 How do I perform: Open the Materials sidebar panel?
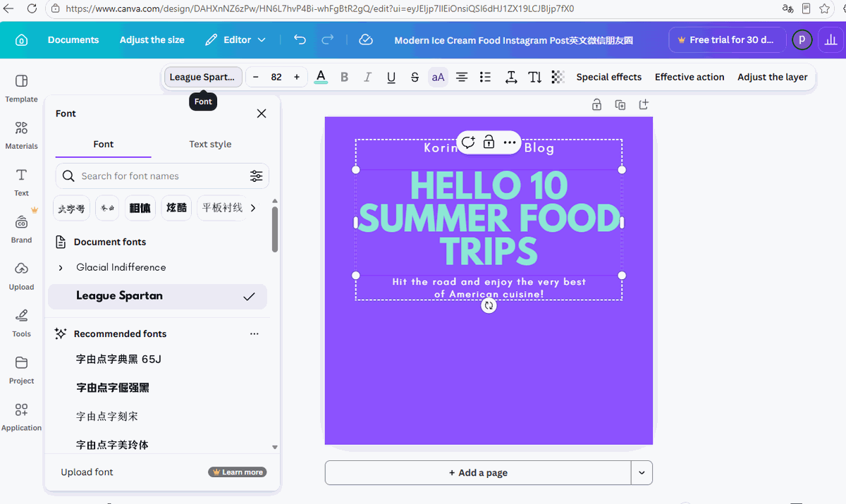21,135
